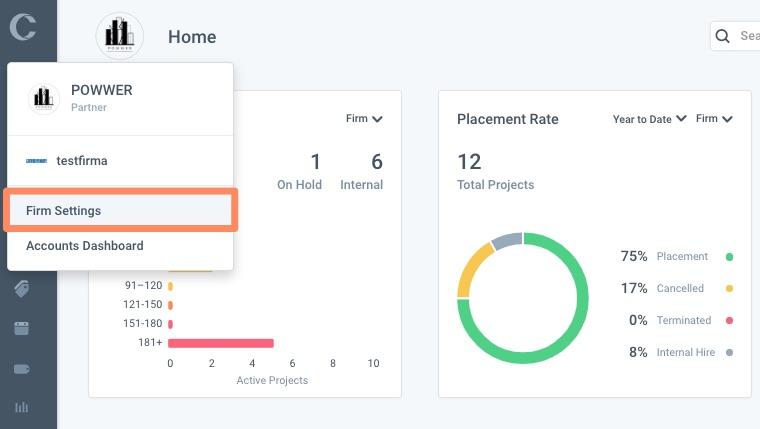Image resolution: width=760 pixels, height=429 pixels.
Task: Click the red 181+ bar in chart
Action: pos(221,343)
